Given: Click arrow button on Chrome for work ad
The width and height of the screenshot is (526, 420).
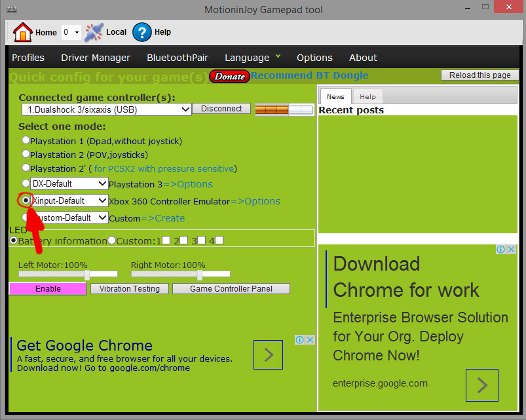Looking at the screenshot, I should tap(481, 385).
